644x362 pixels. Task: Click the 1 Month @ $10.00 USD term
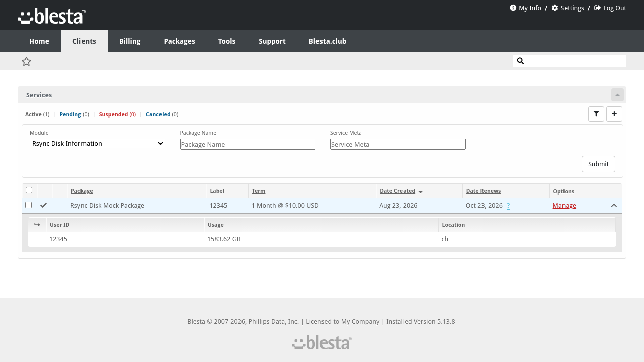tap(285, 206)
